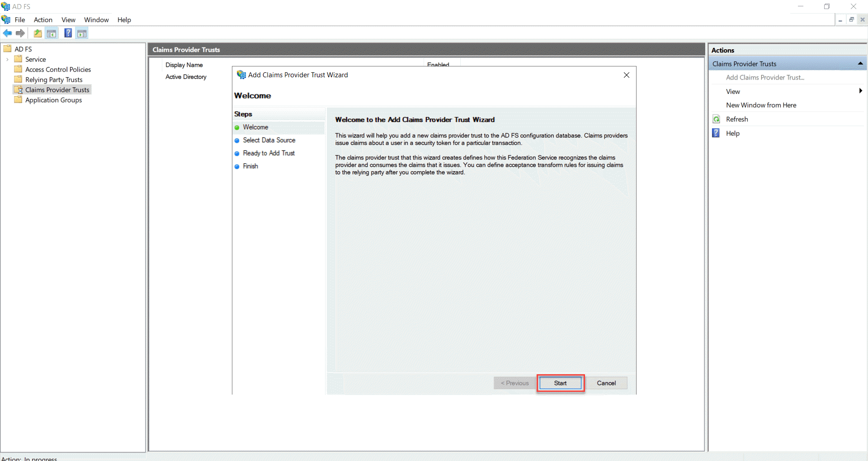Minimize the inner MMC child window

(840, 19)
